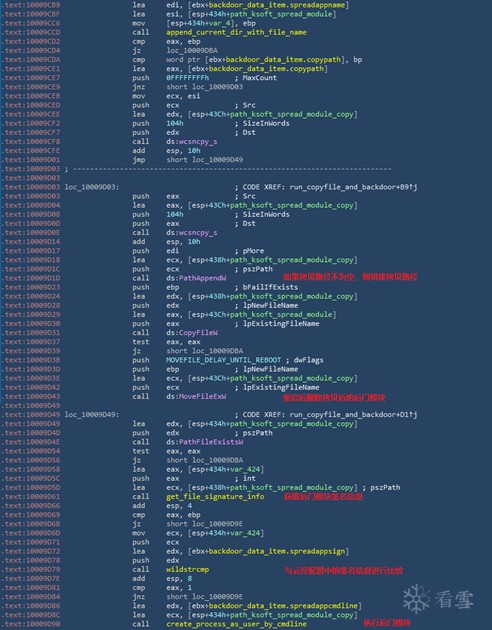Click test eax, eax at address 10009D54
This screenshot has height=630, width=492.
pos(166,451)
